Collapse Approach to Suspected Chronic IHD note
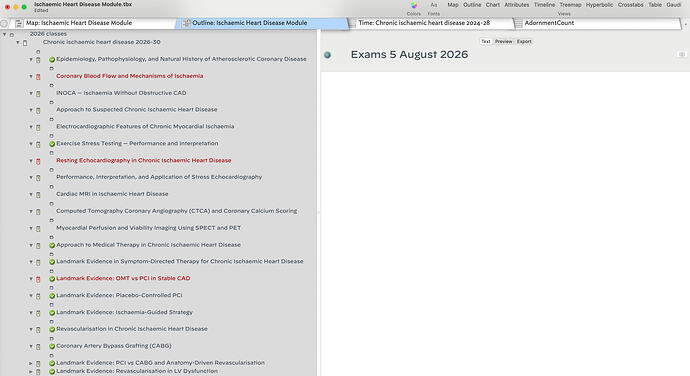This screenshot has width=690, height=376. (31, 110)
